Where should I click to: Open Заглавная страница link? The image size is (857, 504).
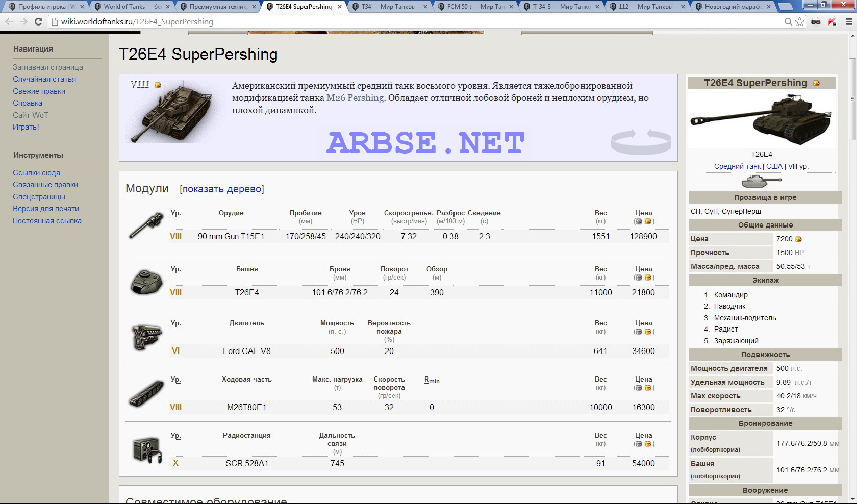(48, 67)
